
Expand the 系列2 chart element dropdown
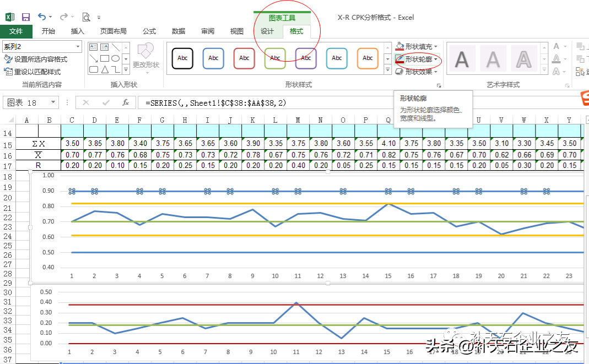78,46
